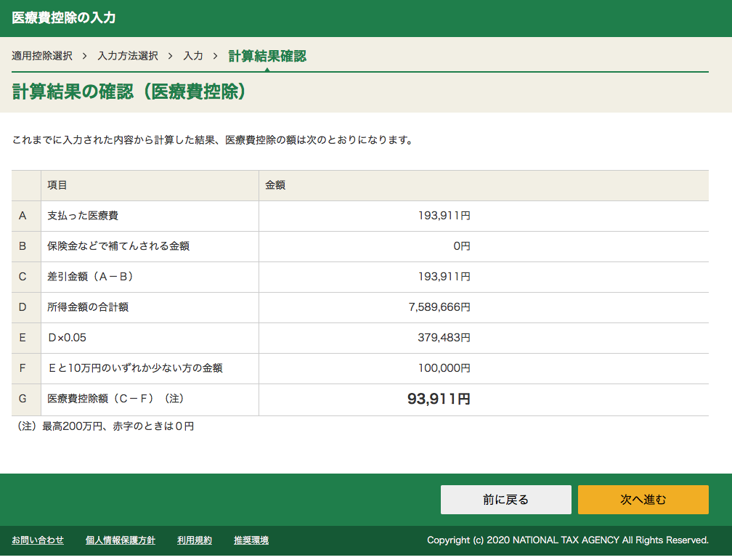
Task: Open the 推奨環境 link
Action: tap(251, 540)
